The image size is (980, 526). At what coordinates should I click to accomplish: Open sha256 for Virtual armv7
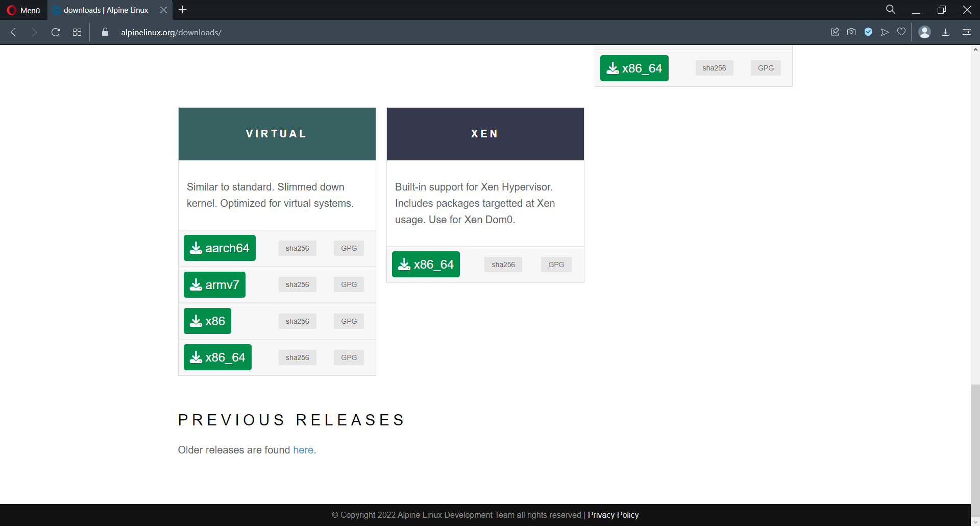pos(298,284)
